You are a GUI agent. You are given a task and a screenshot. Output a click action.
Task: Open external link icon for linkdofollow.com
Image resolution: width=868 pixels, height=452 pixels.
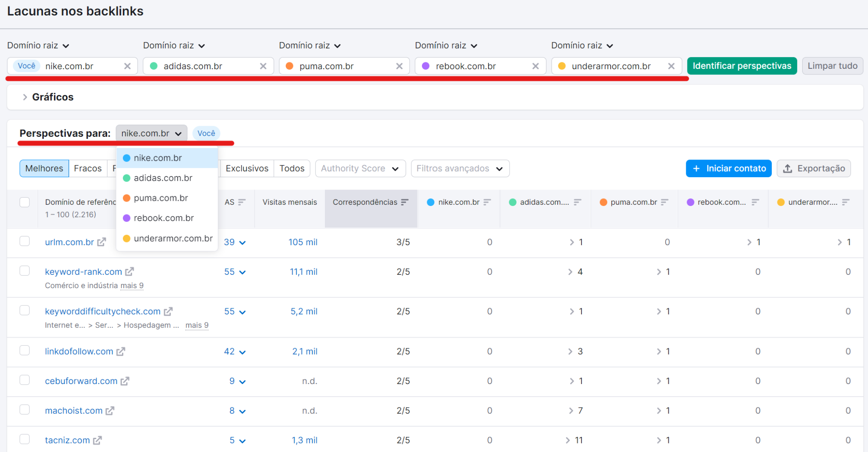click(121, 351)
